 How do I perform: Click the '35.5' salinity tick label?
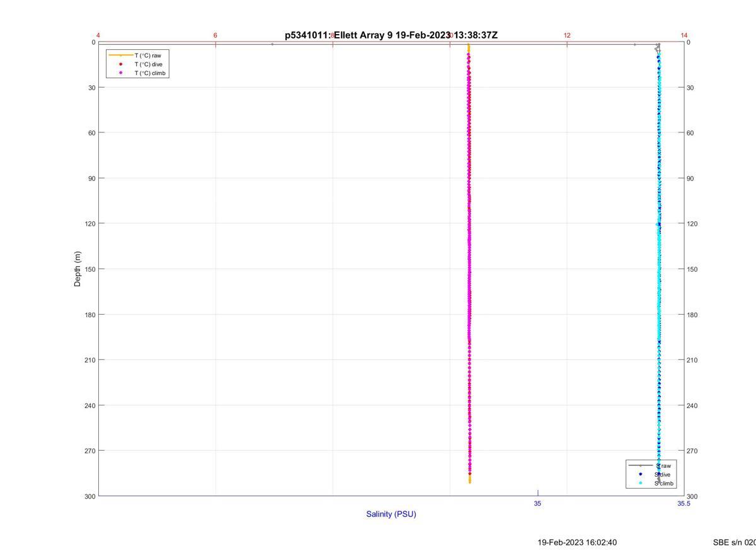click(x=684, y=504)
